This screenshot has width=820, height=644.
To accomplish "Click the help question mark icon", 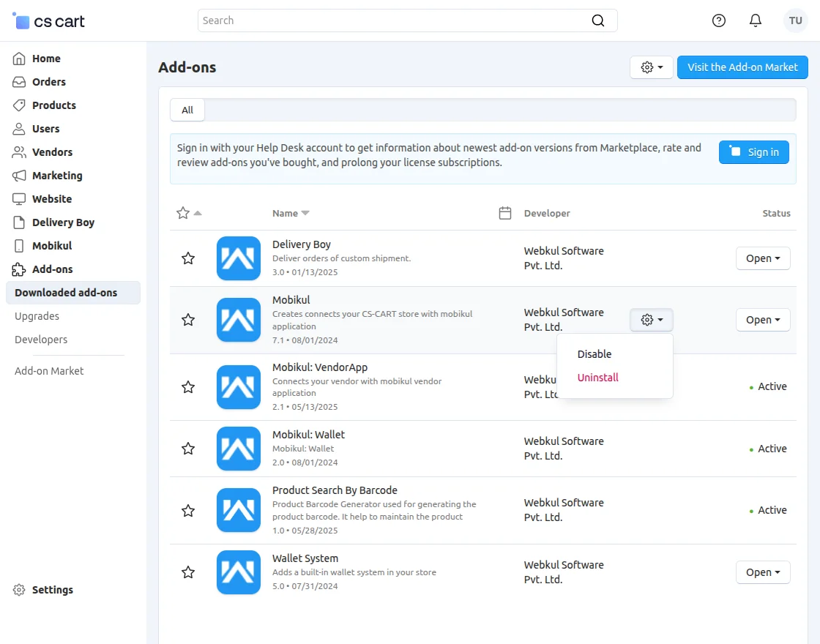I will point(719,20).
